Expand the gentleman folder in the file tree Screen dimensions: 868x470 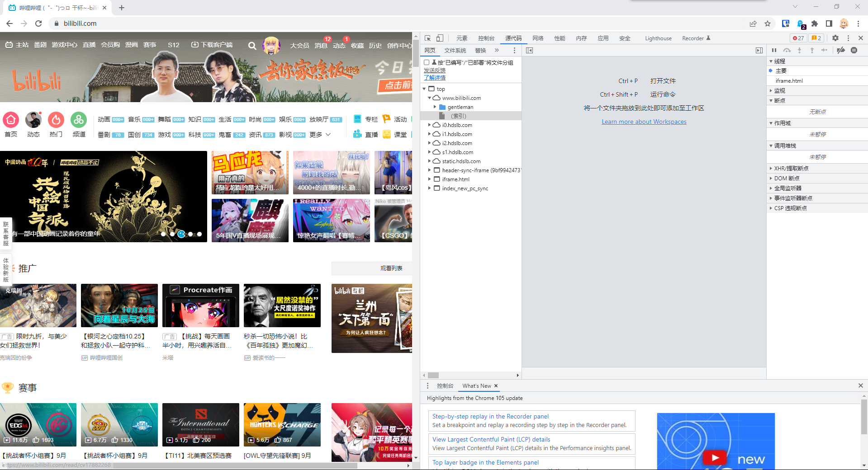click(436, 107)
